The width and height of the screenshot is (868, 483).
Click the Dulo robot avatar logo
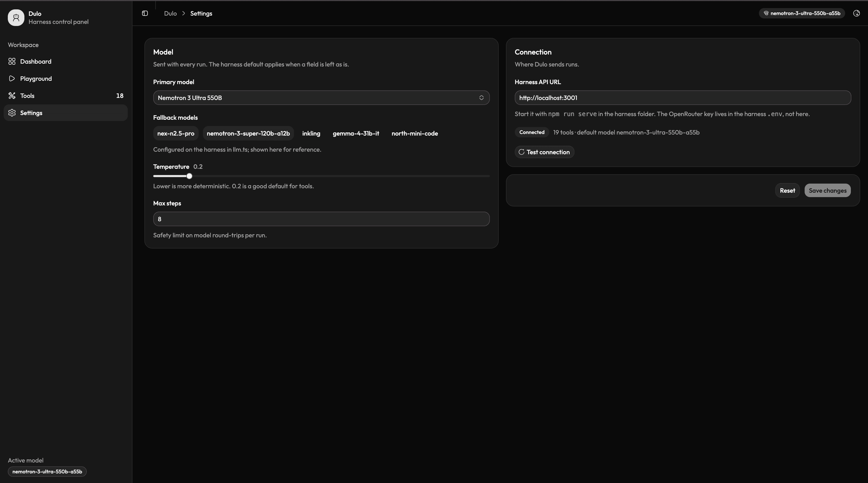click(x=16, y=17)
